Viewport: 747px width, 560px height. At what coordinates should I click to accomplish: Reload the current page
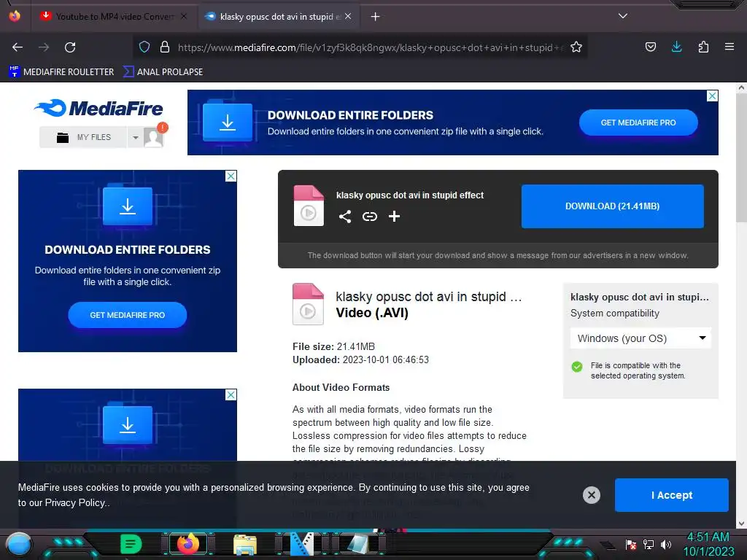tap(70, 47)
